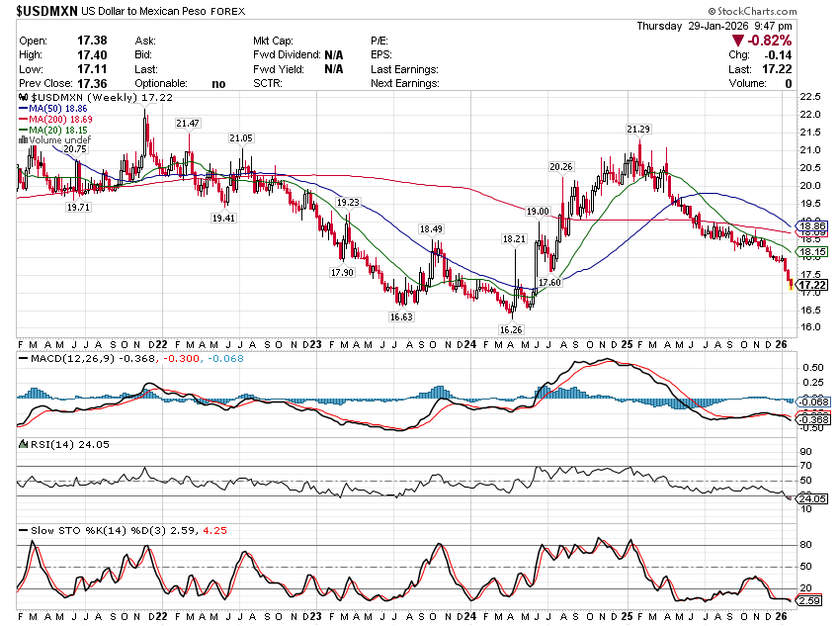Click the 21.47 peak price annotation
Screen dimensions: 840x626
[188, 123]
